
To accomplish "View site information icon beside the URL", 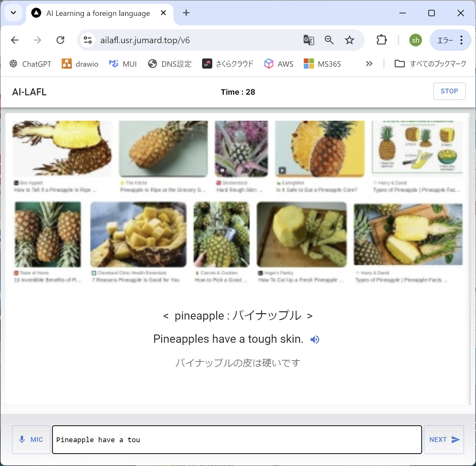I will [87, 40].
